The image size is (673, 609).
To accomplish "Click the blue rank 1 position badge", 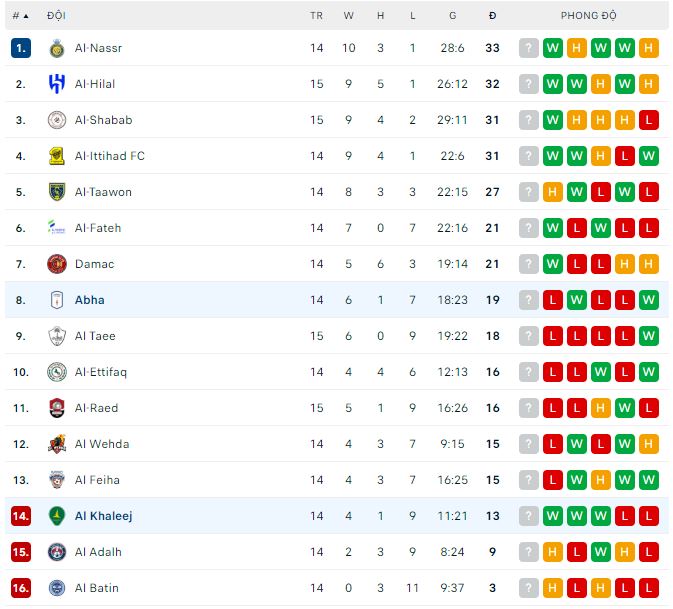I will pos(21,48).
